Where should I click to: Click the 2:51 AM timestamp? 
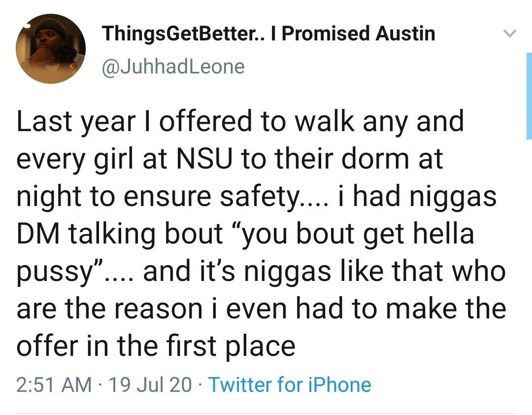point(54,384)
